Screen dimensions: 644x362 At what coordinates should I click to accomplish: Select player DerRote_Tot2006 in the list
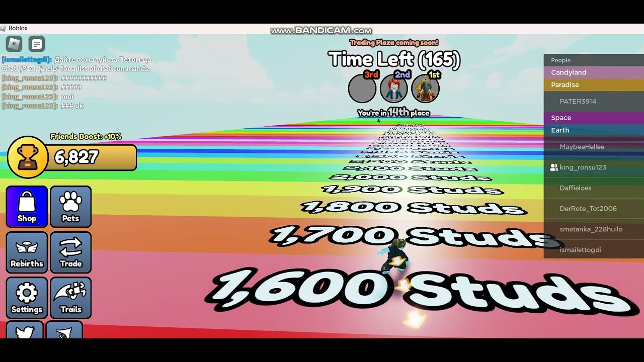point(594,209)
